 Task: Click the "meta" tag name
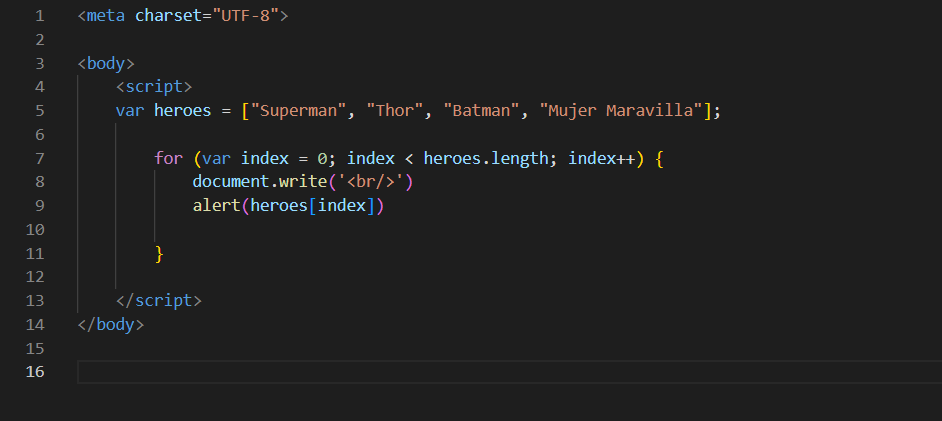(x=105, y=16)
